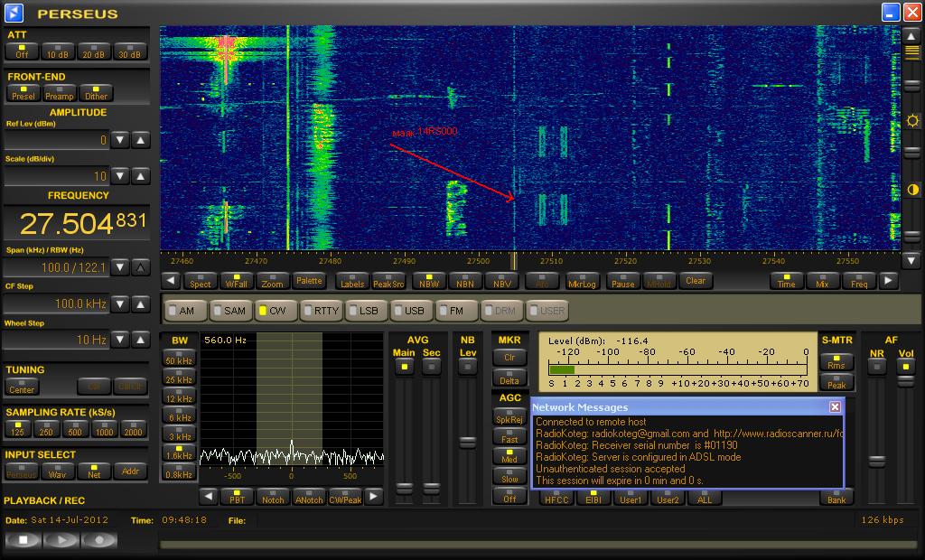Set attenuator to 20 dB
Screen dimensions: 925x560
coord(94,51)
